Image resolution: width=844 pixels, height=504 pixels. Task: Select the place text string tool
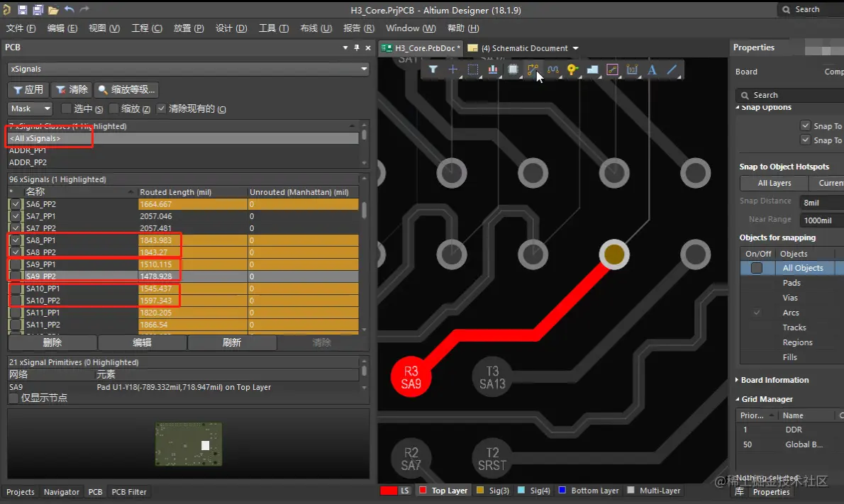(x=652, y=69)
